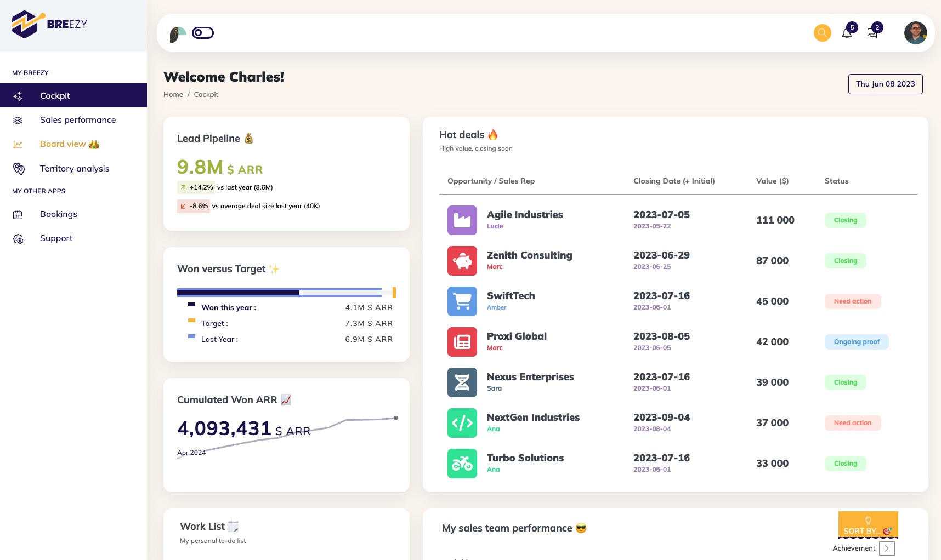Viewport: 941px width, 560px height.
Task: Click the SwiftTech shopping cart icon
Action: click(462, 301)
